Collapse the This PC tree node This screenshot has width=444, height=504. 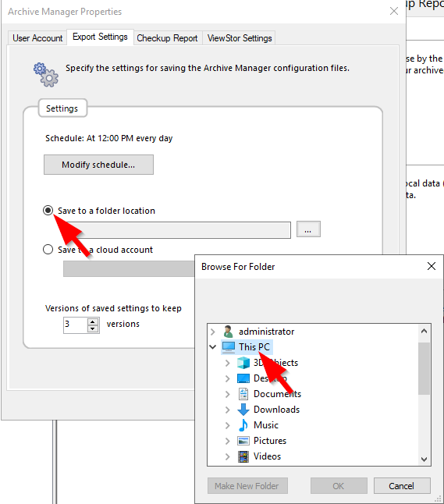(212, 347)
